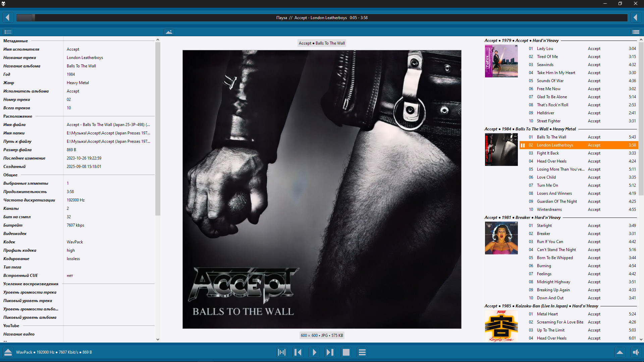Select track Guardian Of The Night
Screen dimensions: 644x362
tap(579, 201)
